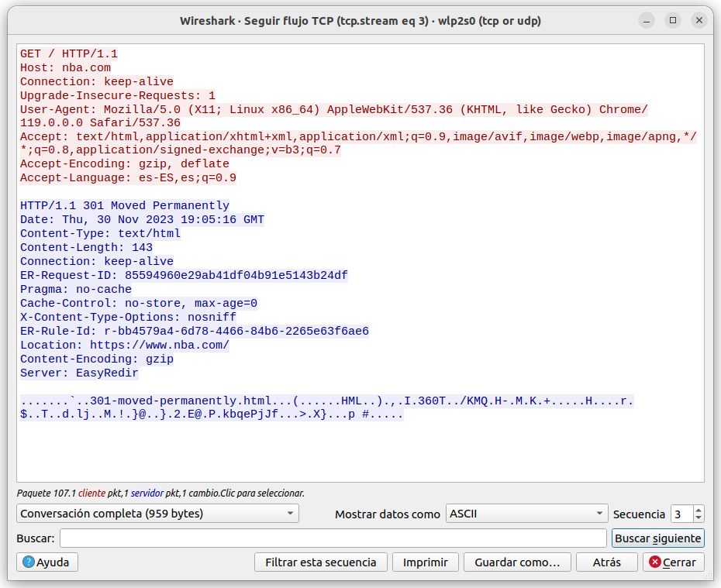Click 'Host: nba.com' line
The height and width of the screenshot is (588, 721).
click(x=65, y=67)
